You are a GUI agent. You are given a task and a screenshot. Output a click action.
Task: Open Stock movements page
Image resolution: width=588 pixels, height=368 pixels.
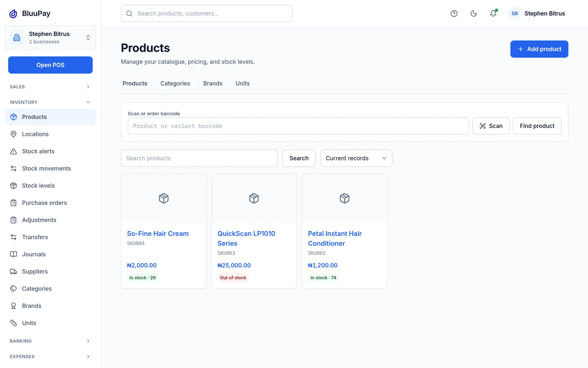[x=50, y=168]
